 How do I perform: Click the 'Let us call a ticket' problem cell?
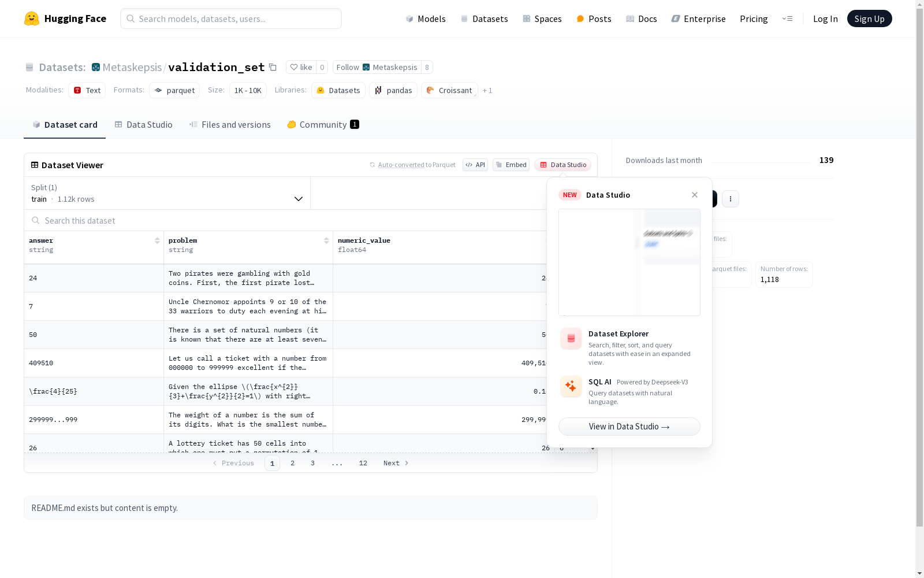tap(248, 363)
